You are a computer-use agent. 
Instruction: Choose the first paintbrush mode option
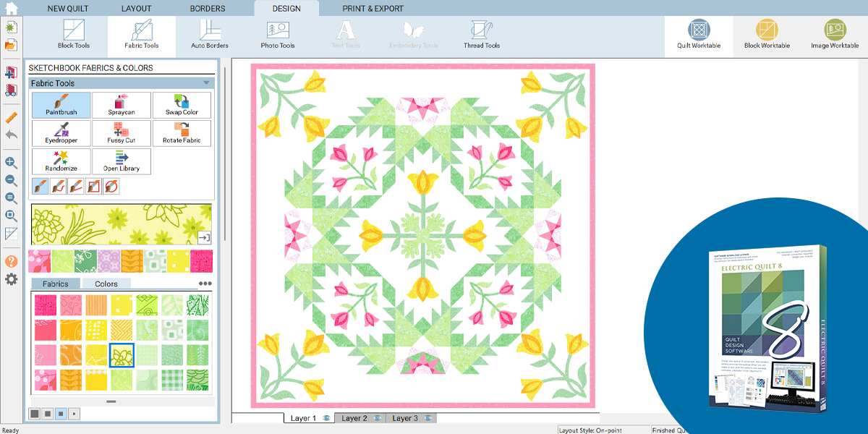(x=41, y=187)
